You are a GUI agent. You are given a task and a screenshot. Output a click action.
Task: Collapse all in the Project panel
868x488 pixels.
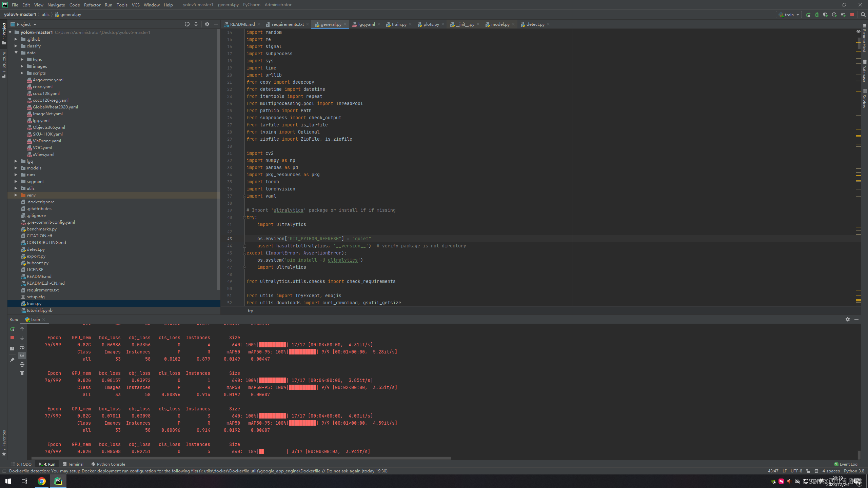click(196, 24)
